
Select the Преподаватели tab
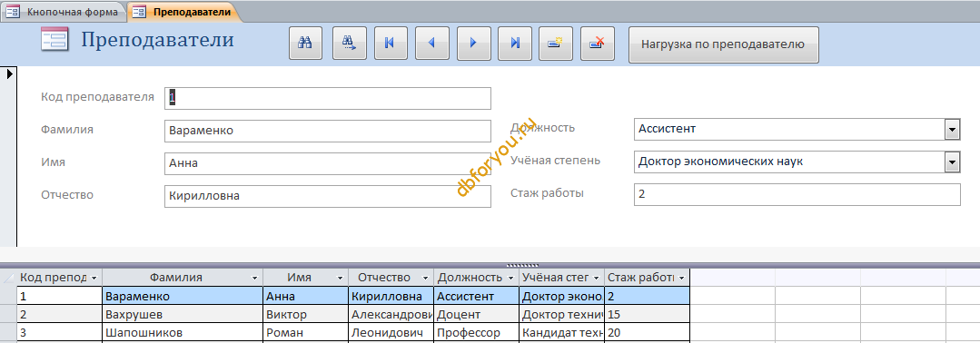point(183,12)
